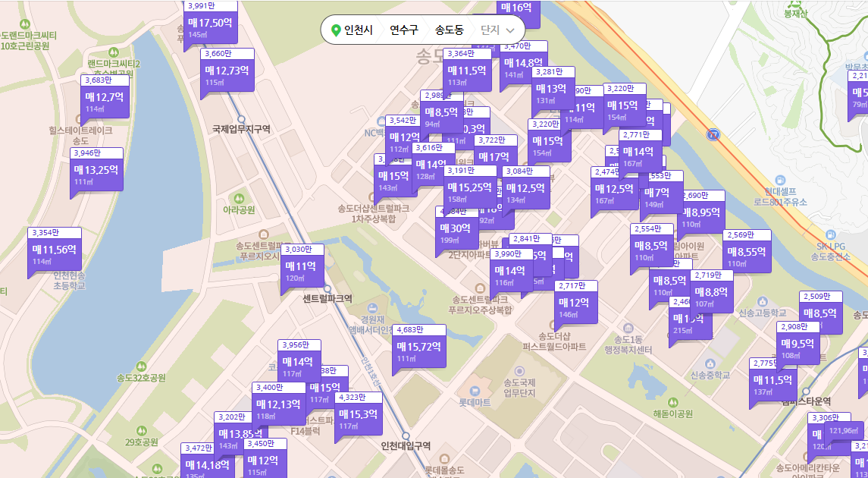This screenshot has width=868, height=478.
Task: Click the 경원재 앰배서더 hotel icon
Action: (x=372, y=308)
